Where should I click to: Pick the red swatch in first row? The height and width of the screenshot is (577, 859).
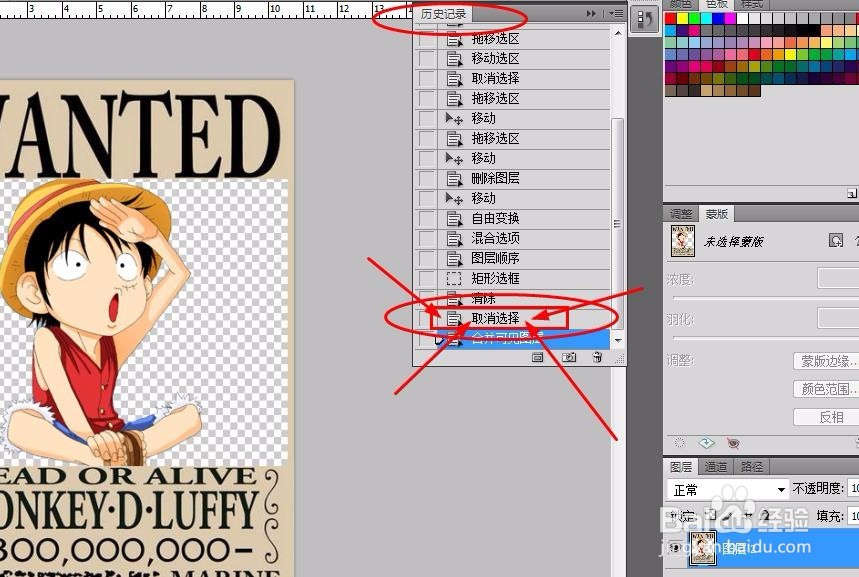tap(671, 19)
